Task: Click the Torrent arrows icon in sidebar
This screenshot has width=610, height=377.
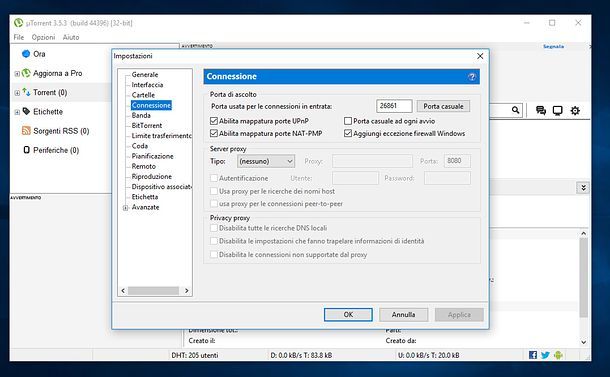Action: point(26,92)
